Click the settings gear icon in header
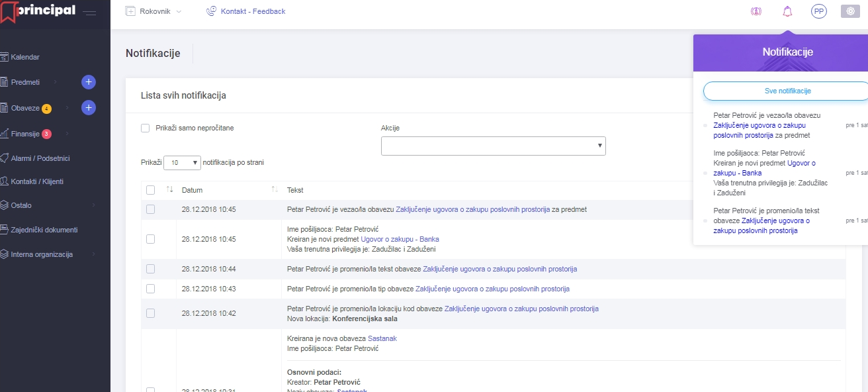The height and width of the screenshot is (392, 868). (850, 11)
